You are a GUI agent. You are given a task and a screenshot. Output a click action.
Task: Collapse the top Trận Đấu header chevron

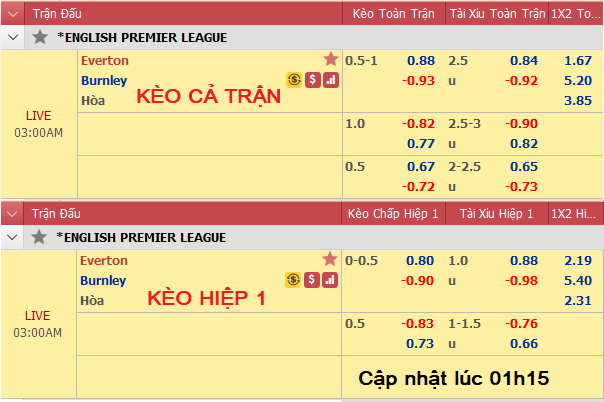point(13,14)
